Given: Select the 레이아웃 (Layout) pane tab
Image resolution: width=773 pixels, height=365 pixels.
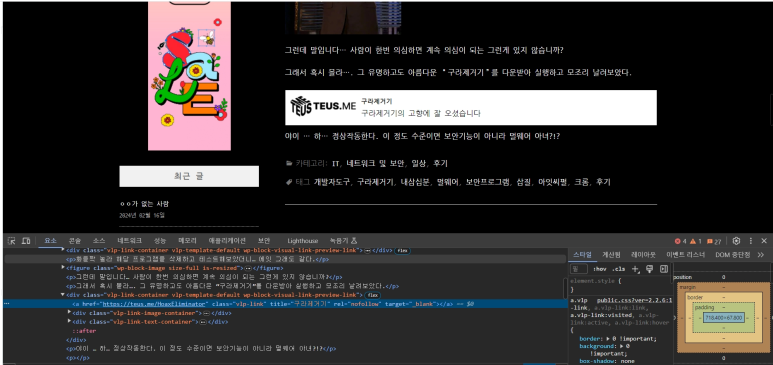Looking at the screenshot, I should pos(643,255).
